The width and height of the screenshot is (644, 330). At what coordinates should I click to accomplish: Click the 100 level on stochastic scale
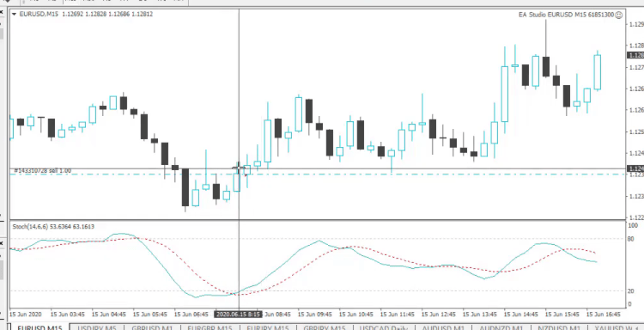(x=632, y=226)
